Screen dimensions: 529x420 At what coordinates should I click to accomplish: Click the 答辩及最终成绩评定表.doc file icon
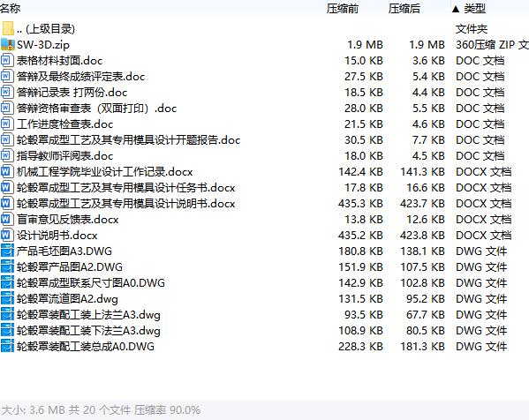[x=7, y=76]
